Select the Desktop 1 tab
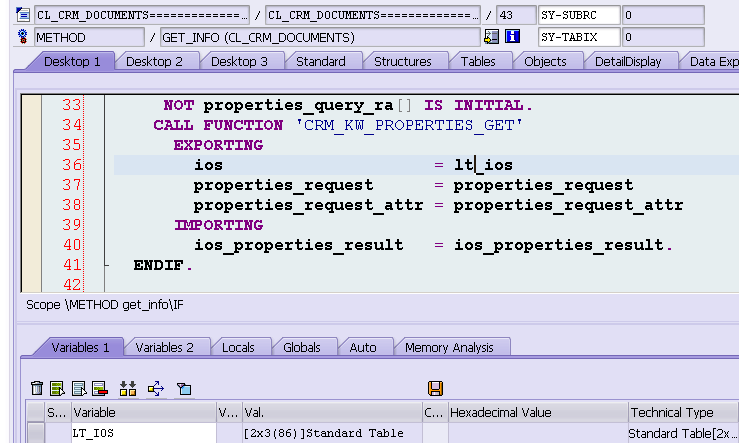Image resolution: width=739 pixels, height=443 pixels. [x=72, y=62]
